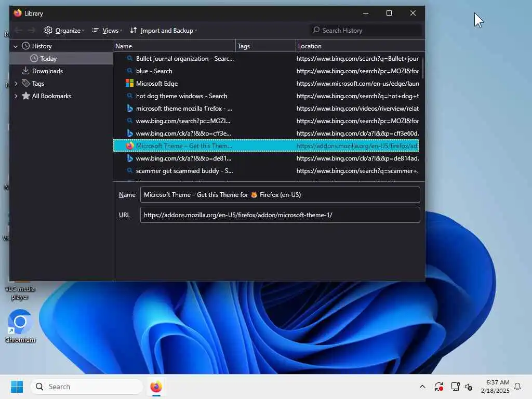Click the Tags label icon
The image size is (532, 399).
tap(26, 83)
